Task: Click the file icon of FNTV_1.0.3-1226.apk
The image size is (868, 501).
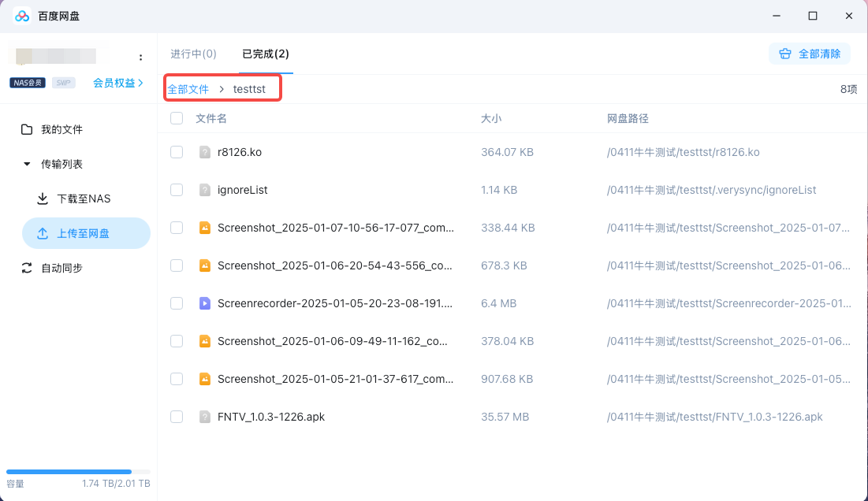Action: point(205,417)
